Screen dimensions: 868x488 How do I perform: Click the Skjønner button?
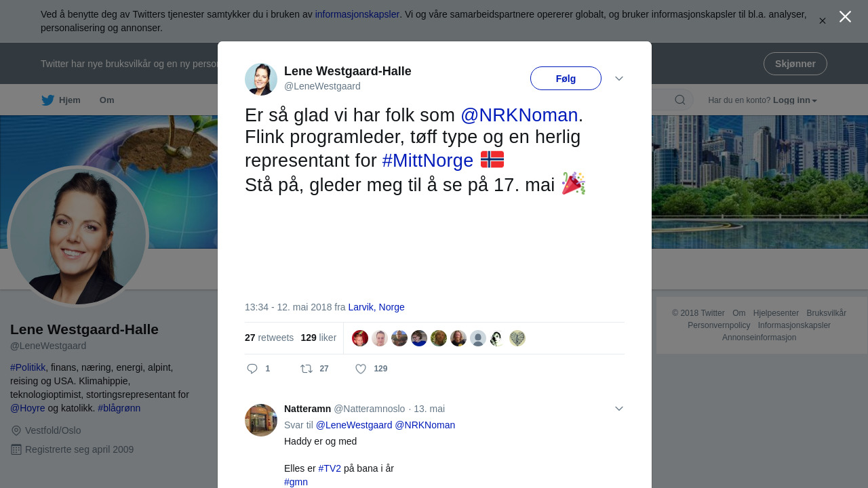(x=795, y=64)
